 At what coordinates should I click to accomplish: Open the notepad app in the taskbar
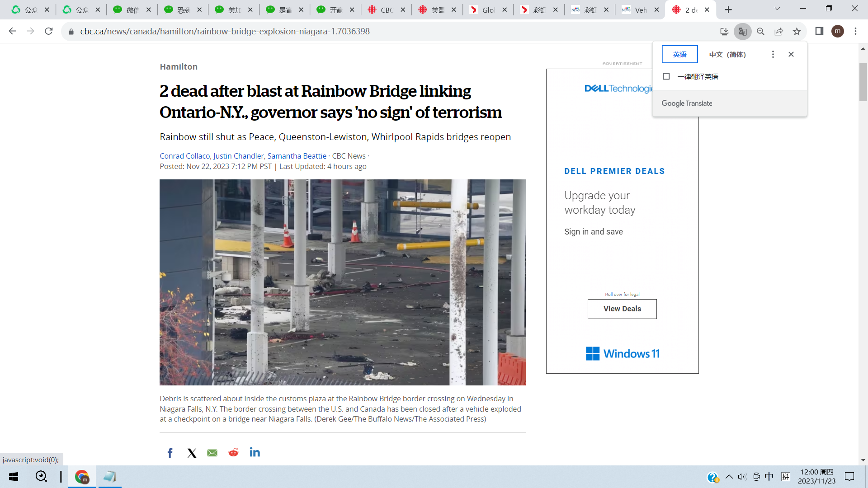(x=109, y=477)
